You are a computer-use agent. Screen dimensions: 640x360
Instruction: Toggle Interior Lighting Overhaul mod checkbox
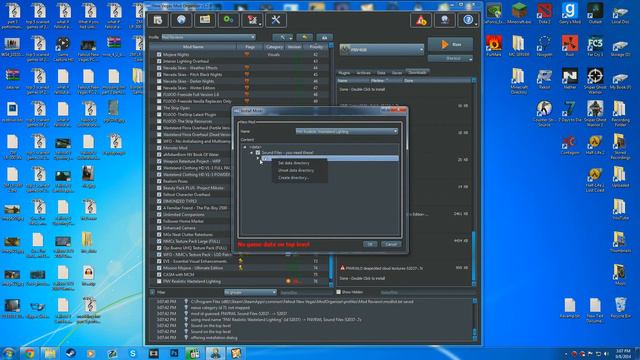[159, 61]
